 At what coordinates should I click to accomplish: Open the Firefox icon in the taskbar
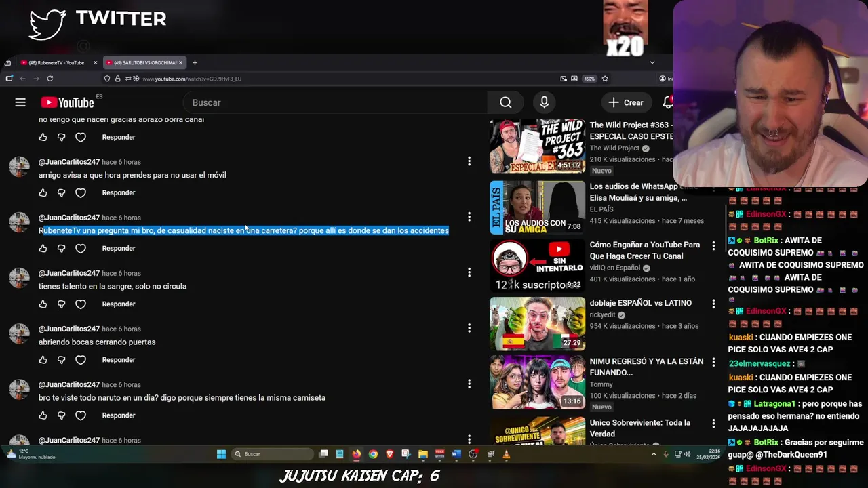coord(356,454)
